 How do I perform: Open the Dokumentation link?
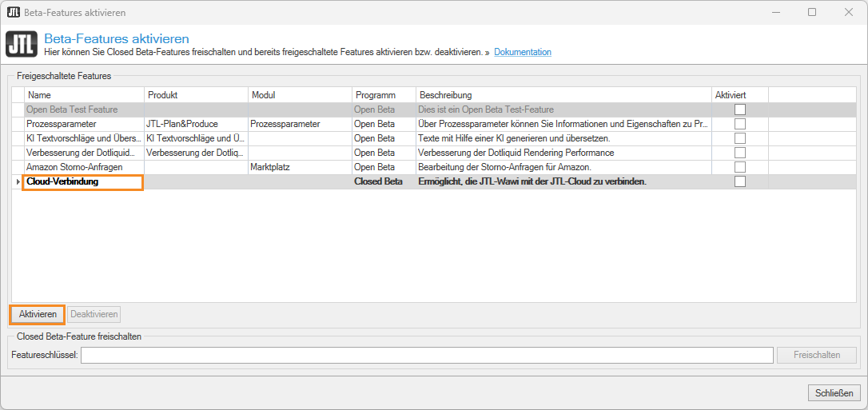click(x=523, y=52)
